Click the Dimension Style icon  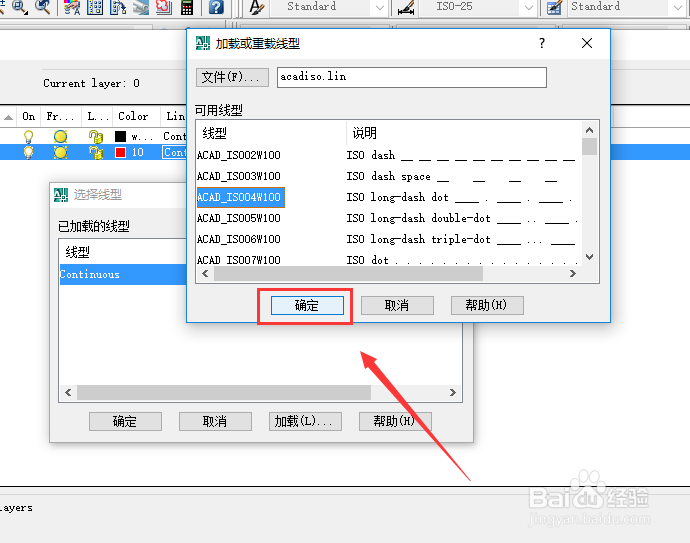pyautogui.click(x=406, y=7)
